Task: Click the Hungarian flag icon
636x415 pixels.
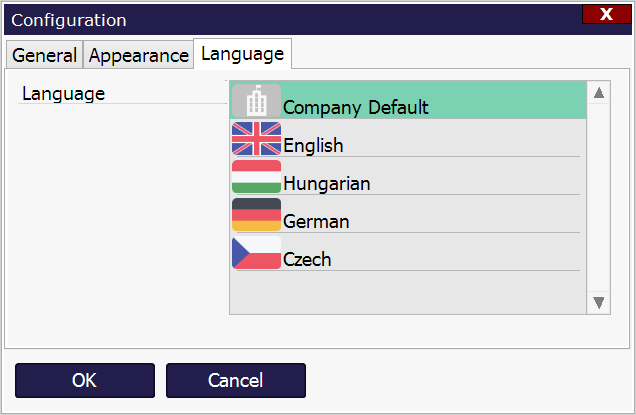Action: [256, 176]
